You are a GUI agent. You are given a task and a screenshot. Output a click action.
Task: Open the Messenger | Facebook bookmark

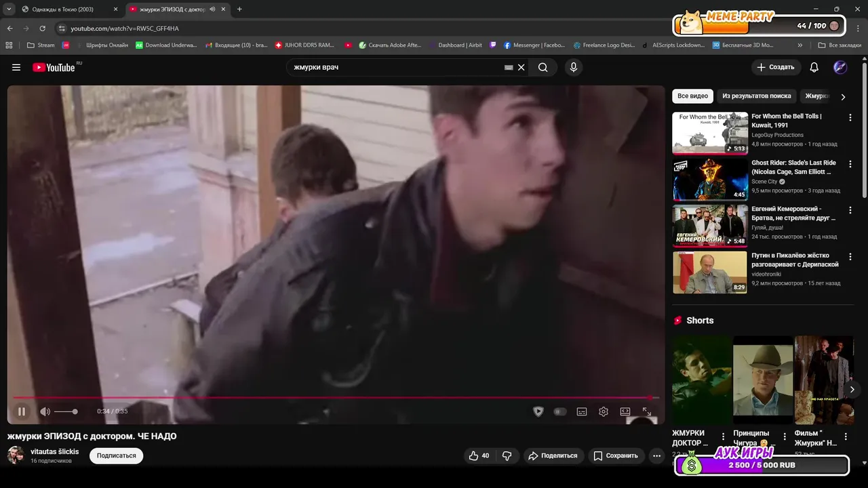point(534,45)
